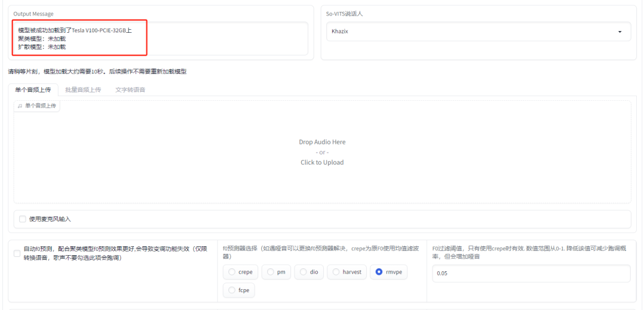
Task: Click the 扩散模型：未加载 status line
Action: 42,47
